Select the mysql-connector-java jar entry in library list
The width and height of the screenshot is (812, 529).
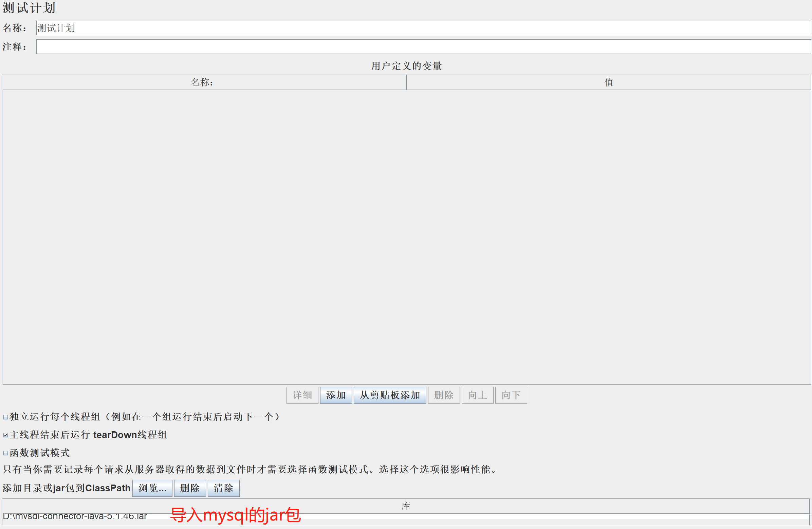[75, 516]
